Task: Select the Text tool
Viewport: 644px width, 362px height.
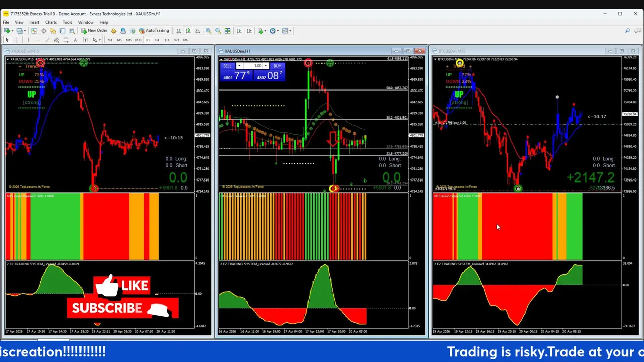Action: pyautogui.click(x=75, y=40)
